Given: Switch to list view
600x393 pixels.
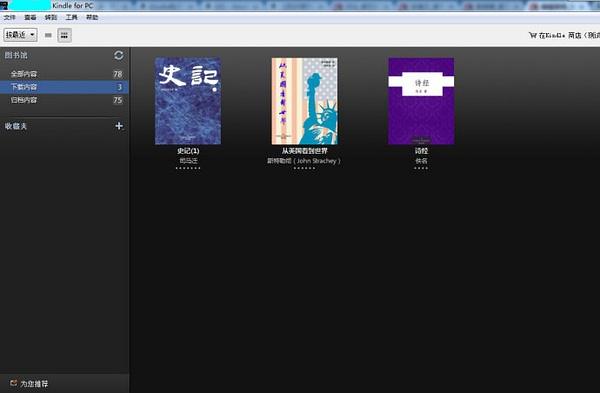Looking at the screenshot, I should click(x=48, y=35).
